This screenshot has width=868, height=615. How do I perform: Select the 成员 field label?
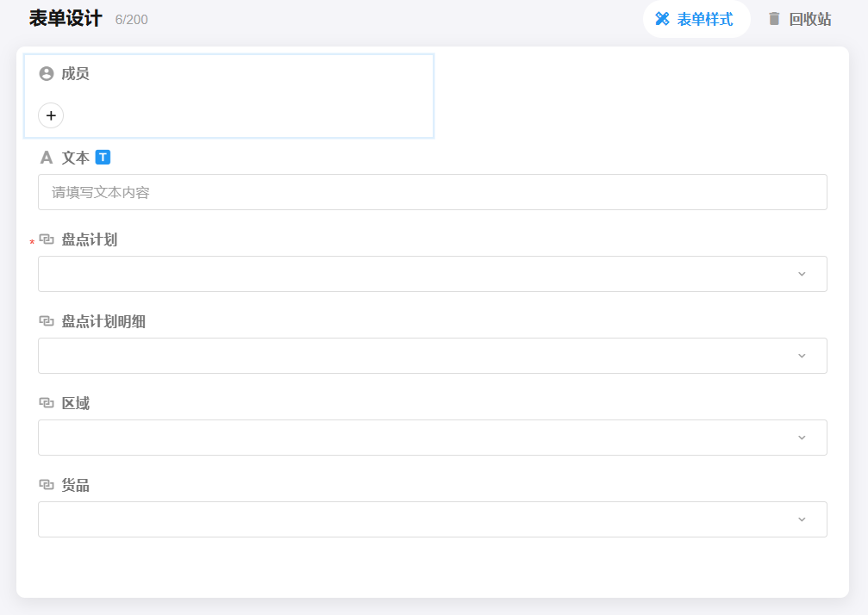(75, 73)
